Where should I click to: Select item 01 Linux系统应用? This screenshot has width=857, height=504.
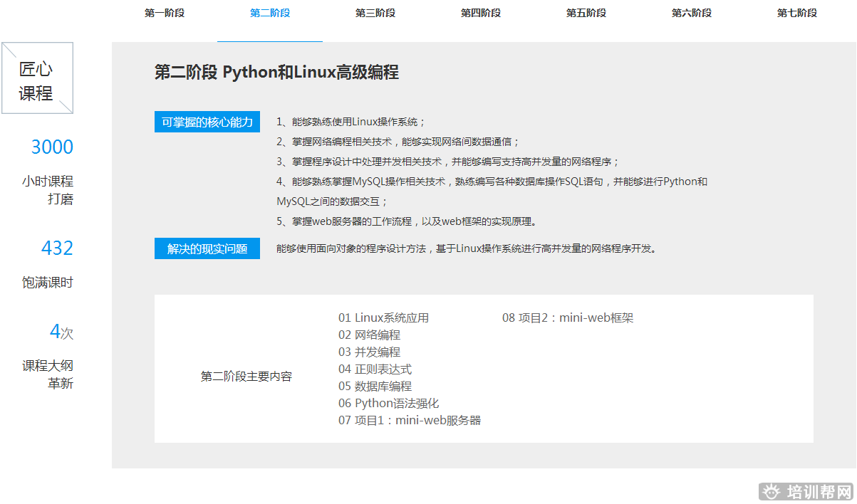click(x=384, y=318)
